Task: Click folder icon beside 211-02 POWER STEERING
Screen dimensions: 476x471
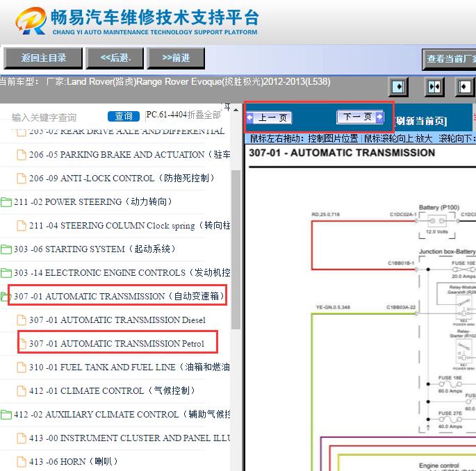Action: (6, 202)
